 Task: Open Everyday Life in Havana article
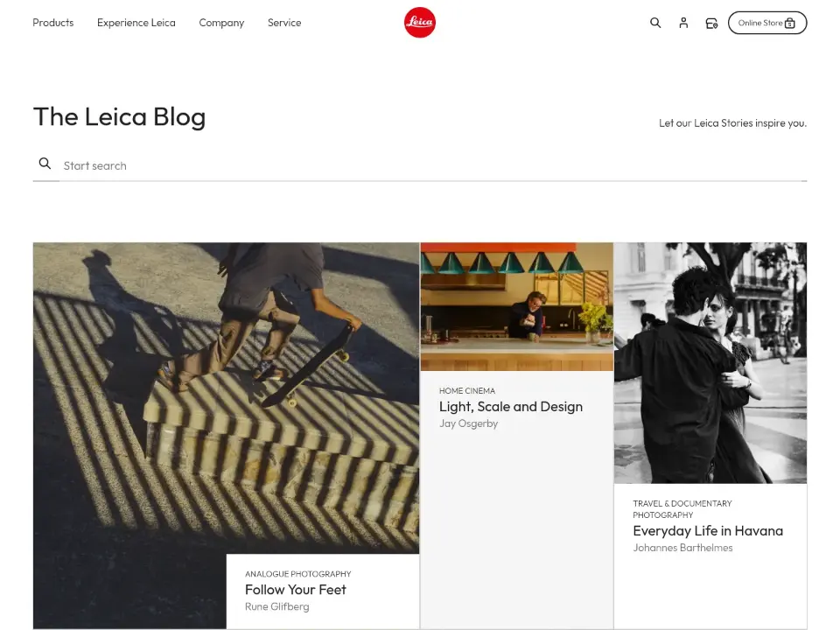tap(708, 531)
